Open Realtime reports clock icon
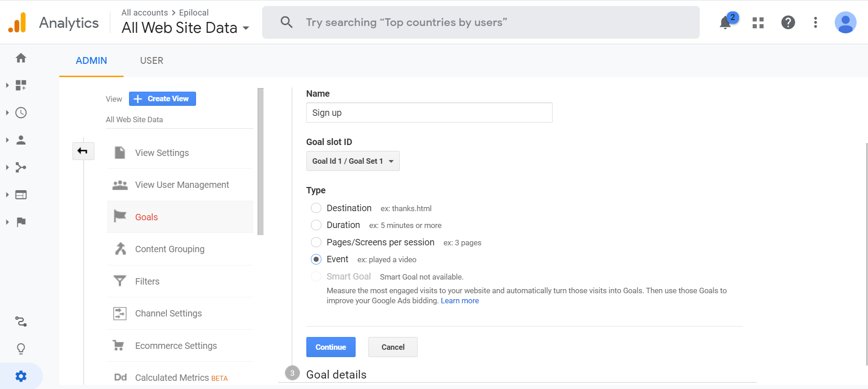The height and width of the screenshot is (389, 868). pyautogui.click(x=21, y=113)
